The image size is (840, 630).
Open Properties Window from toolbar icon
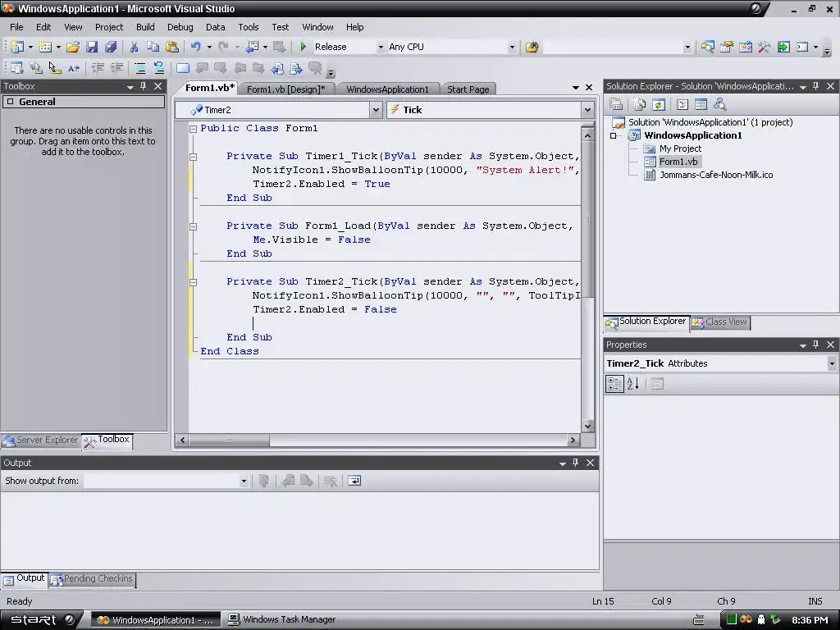[727, 47]
